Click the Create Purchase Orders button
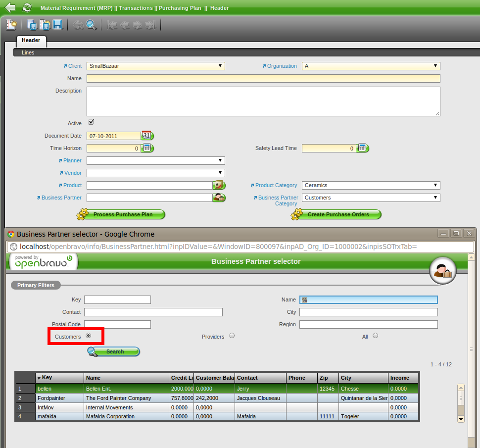The image size is (480, 448). [x=336, y=214]
